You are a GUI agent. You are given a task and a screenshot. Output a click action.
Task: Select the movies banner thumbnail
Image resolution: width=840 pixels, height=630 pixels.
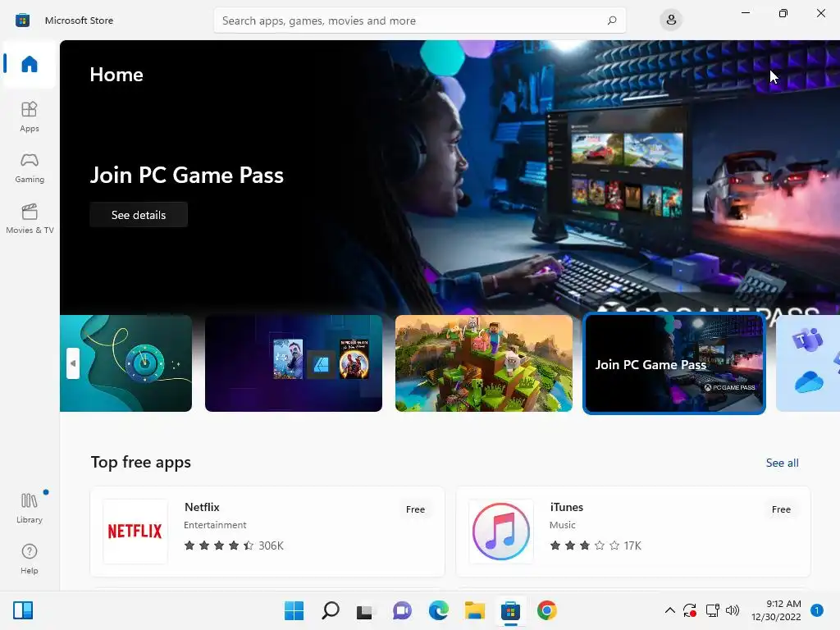(294, 363)
